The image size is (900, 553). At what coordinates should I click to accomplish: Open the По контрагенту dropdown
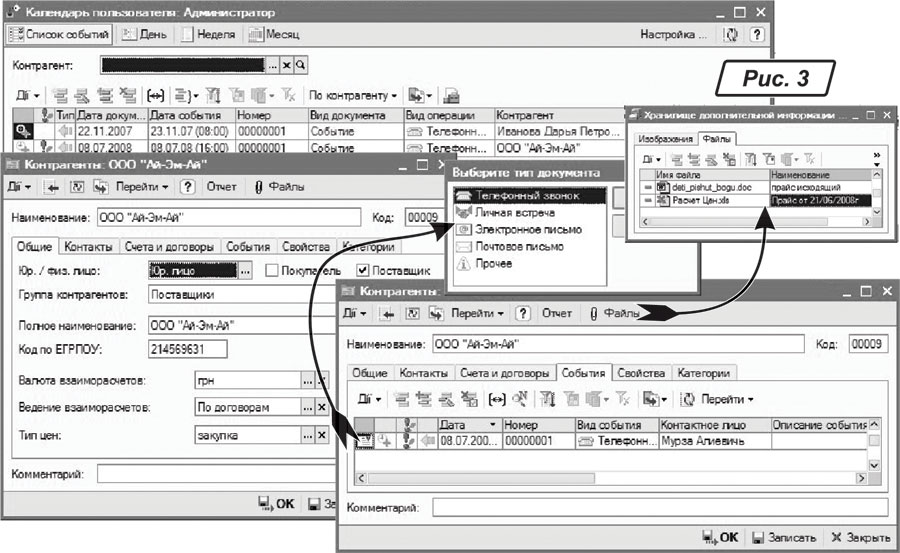(353, 95)
